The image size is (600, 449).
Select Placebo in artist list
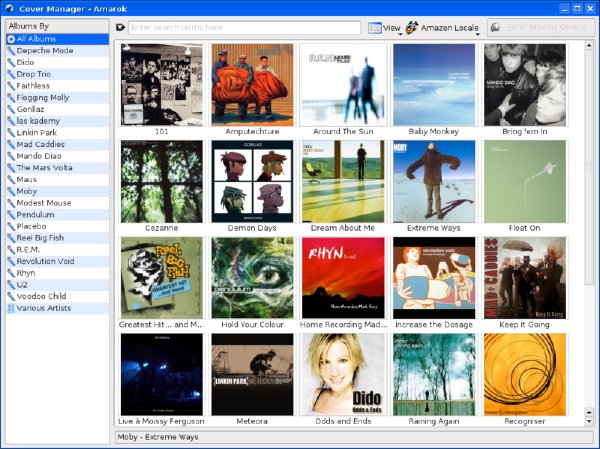57,226
